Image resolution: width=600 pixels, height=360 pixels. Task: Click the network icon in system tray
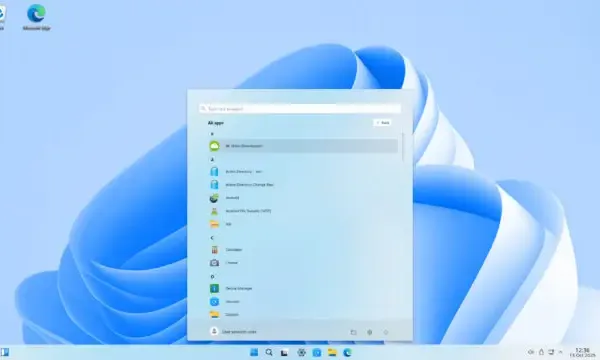coord(551,352)
